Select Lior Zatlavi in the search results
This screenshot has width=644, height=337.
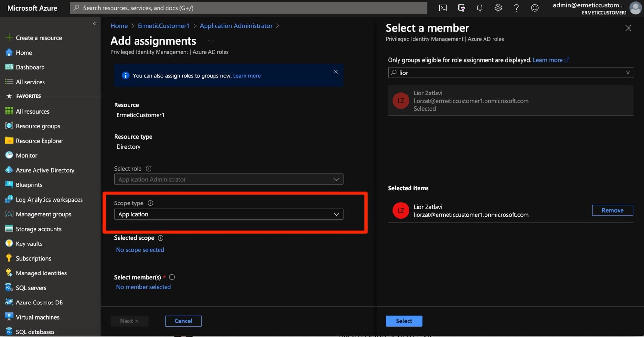pos(510,101)
